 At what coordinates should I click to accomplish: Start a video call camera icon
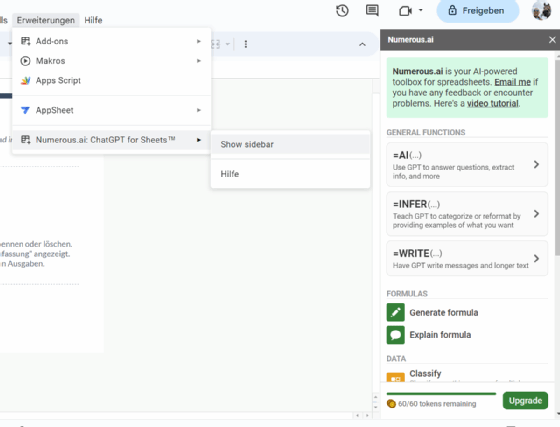coord(405,11)
